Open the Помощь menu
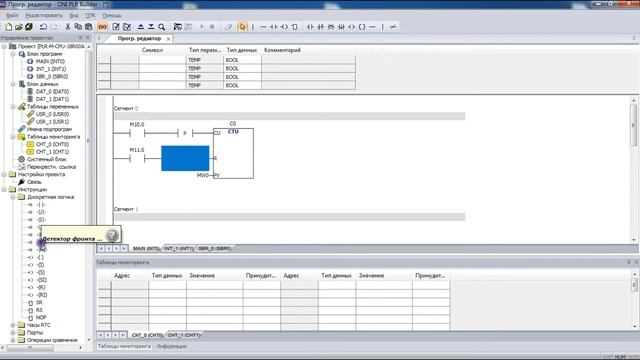The height and width of the screenshot is (360, 640). pyautogui.click(x=112, y=16)
